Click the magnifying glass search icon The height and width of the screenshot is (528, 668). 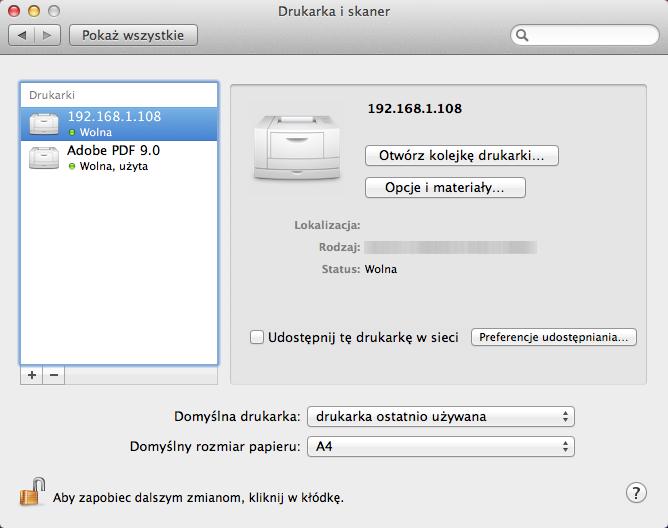tap(522, 35)
